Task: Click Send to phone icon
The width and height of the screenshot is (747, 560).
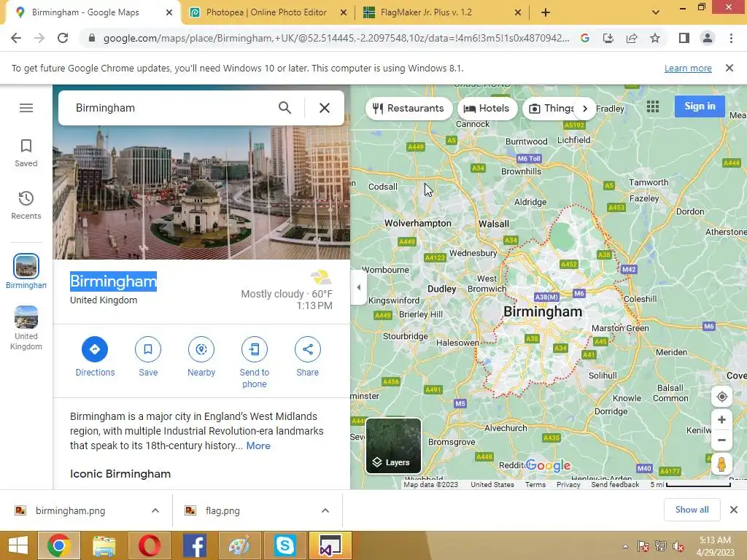Action: (x=255, y=349)
